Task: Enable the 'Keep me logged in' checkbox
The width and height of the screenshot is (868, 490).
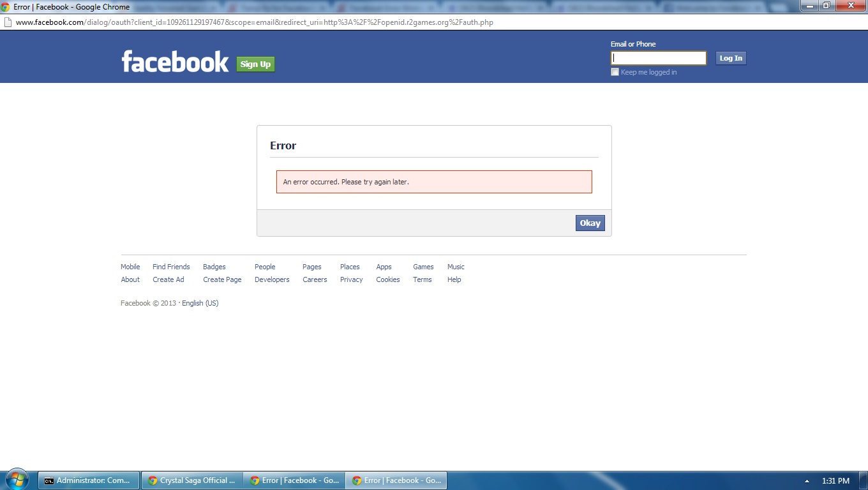Action: [x=615, y=72]
